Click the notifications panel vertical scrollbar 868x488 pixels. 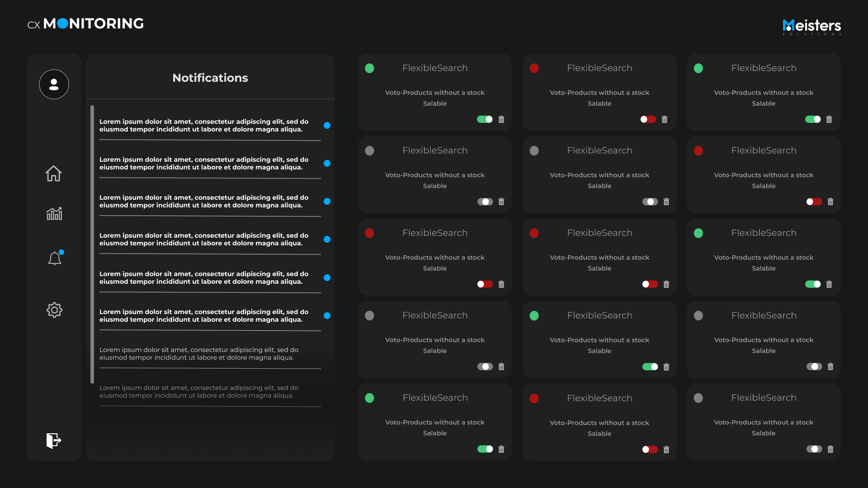(92, 244)
